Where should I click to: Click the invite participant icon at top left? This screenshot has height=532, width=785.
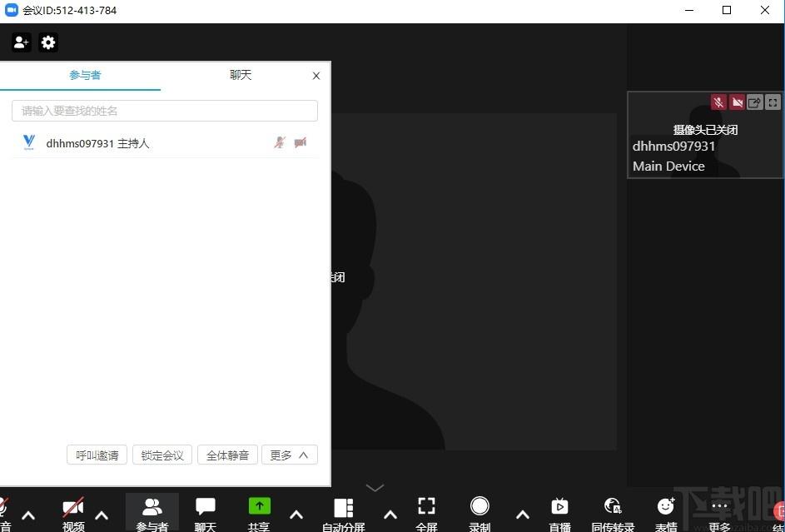(21, 42)
